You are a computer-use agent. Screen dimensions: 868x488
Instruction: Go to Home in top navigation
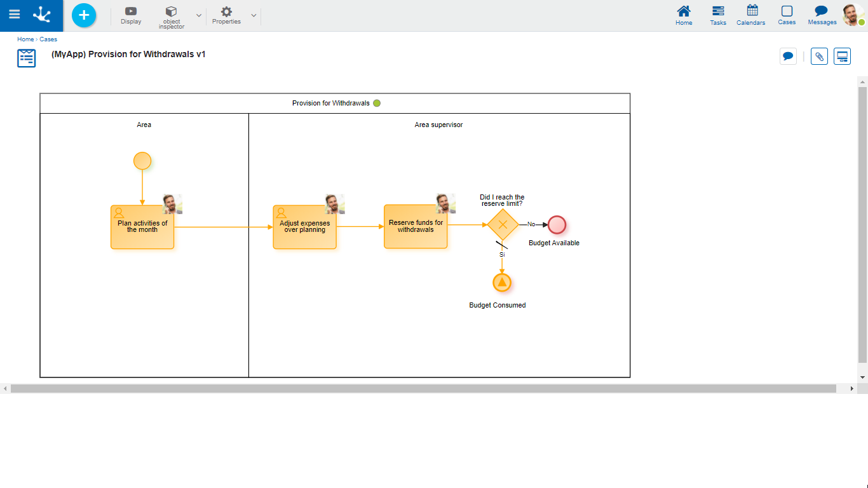[684, 15]
